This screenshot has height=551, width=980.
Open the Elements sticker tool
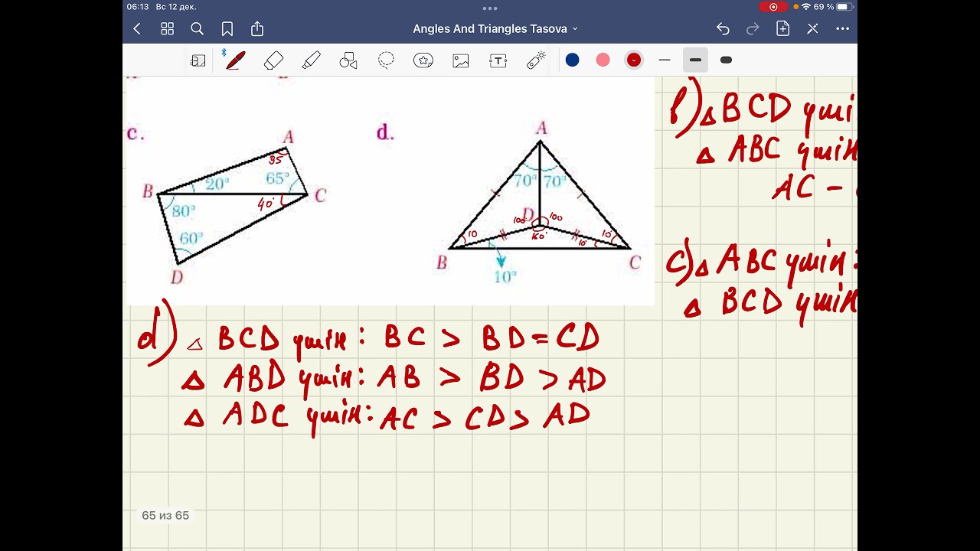tap(423, 60)
